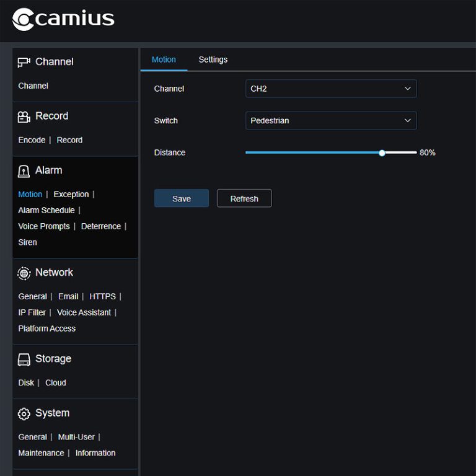Open the Deterrence page
This screenshot has height=476, width=476.
pos(101,226)
